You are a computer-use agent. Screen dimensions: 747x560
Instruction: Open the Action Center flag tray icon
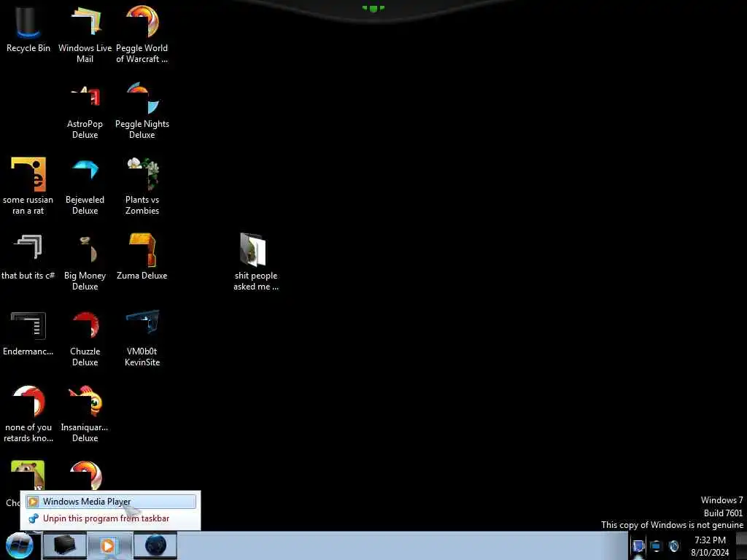pos(638,546)
